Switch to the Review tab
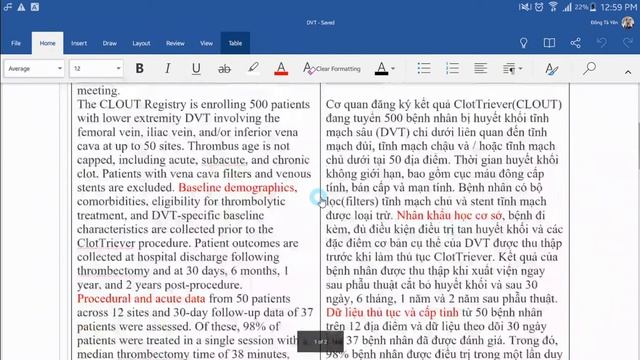Image resolution: width=640 pixels, height=360 pixels. coord(175,43)
